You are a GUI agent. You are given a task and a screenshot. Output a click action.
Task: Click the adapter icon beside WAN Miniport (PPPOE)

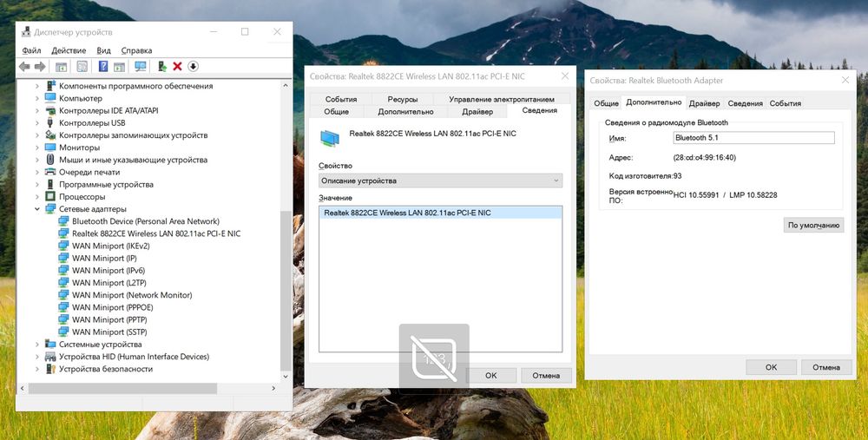(63, 307)
